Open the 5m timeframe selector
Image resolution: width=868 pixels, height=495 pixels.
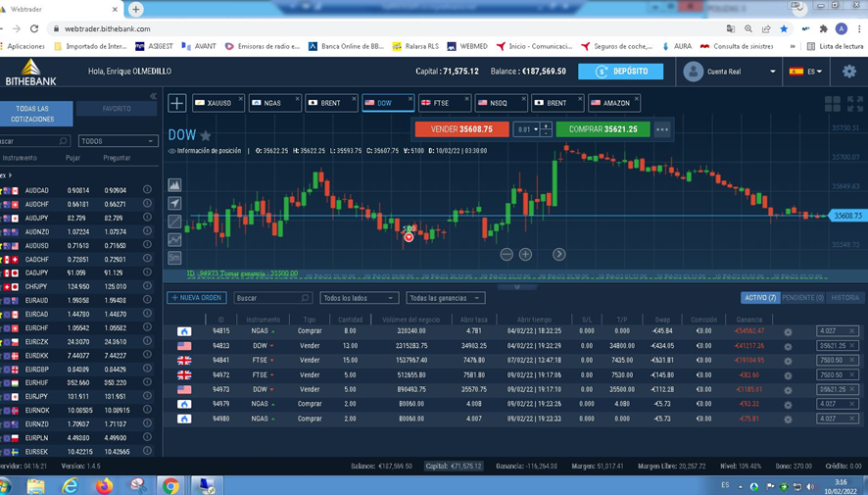coord(174,258)
